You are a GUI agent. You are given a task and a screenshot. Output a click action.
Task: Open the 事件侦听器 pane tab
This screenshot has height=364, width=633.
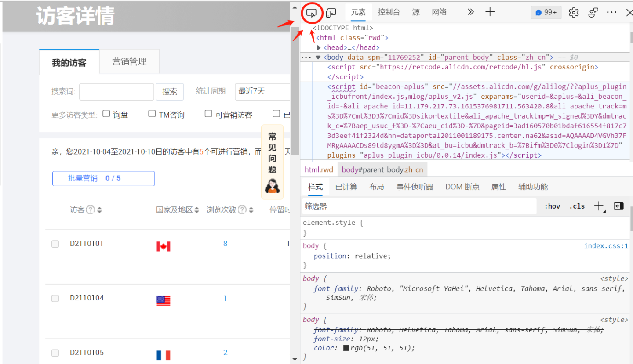(x=415, y=187)
